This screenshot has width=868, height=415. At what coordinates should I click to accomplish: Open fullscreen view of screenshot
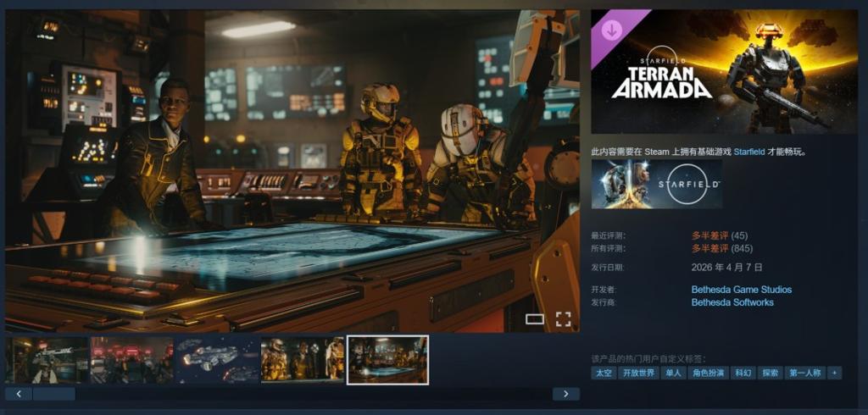563,318
